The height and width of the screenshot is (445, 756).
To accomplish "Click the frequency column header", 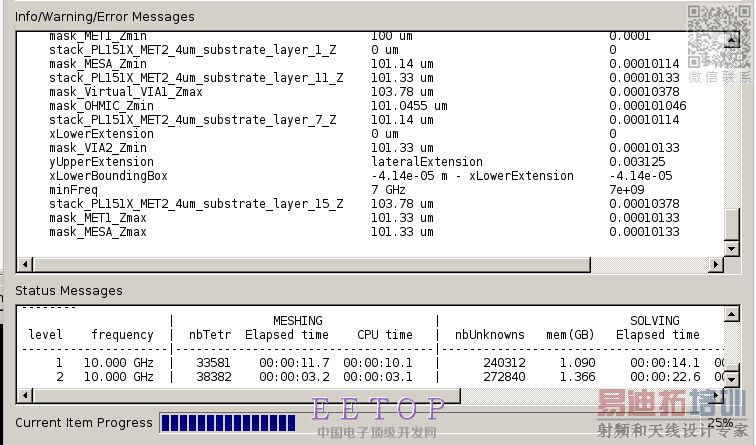I will tap(122, 335).
